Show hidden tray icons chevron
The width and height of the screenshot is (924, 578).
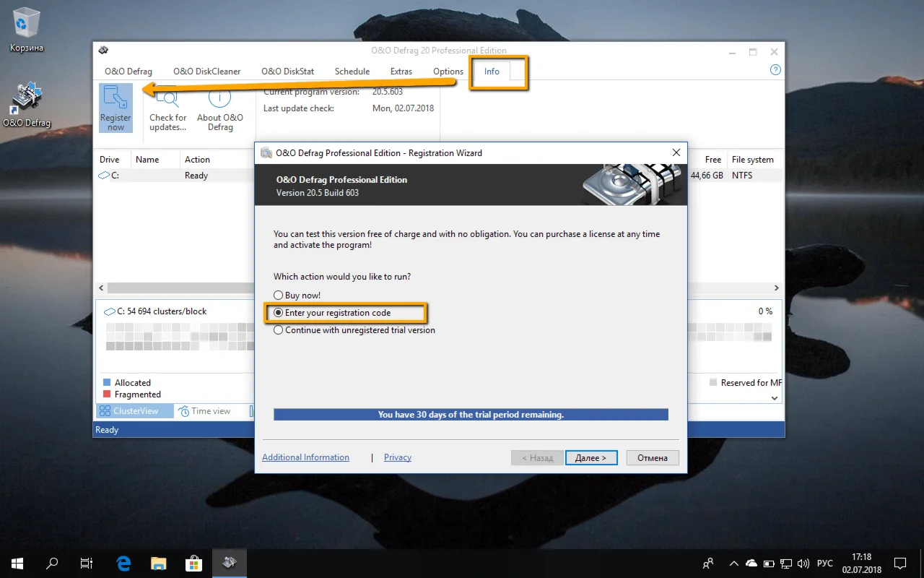coord(734,563)
